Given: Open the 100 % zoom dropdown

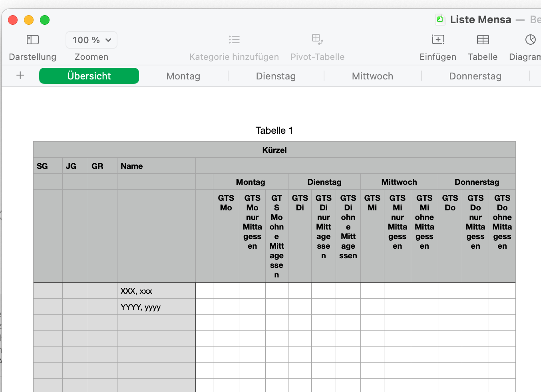Looking at the screenshot, I should click(x=91, y=40).
